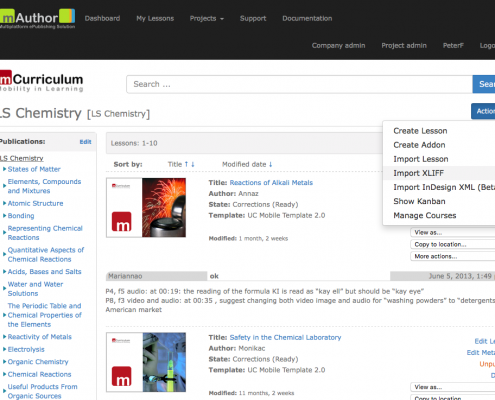Select Show Kanban from the menu
The image size is (495, 400).
(x=419, y=201)
